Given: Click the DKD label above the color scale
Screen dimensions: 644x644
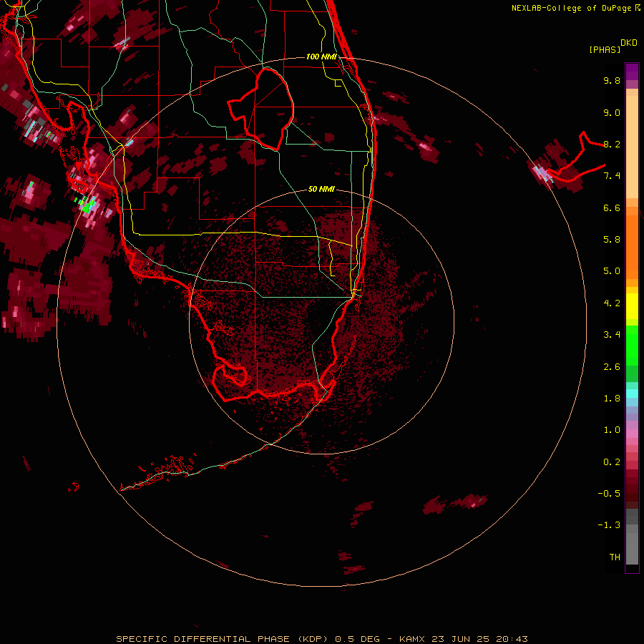Looking at the screenshot, I should click(x=629, y=43).
